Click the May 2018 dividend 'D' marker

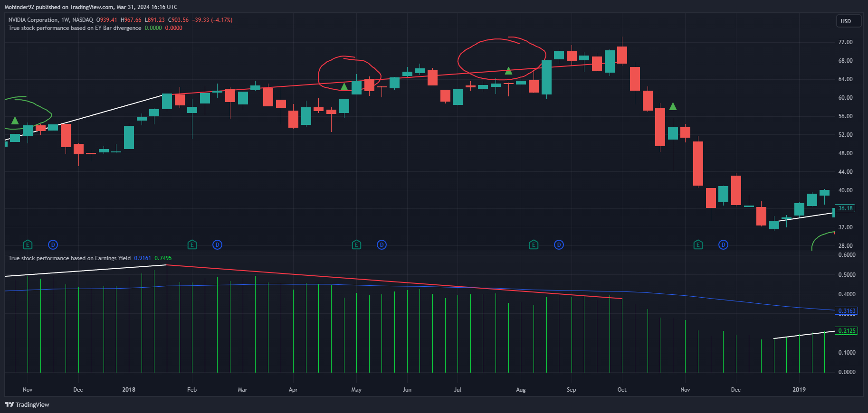(x=382, y=245)
